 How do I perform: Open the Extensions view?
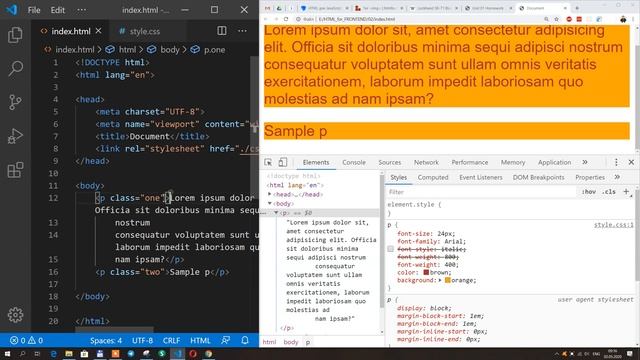(15, 170)
